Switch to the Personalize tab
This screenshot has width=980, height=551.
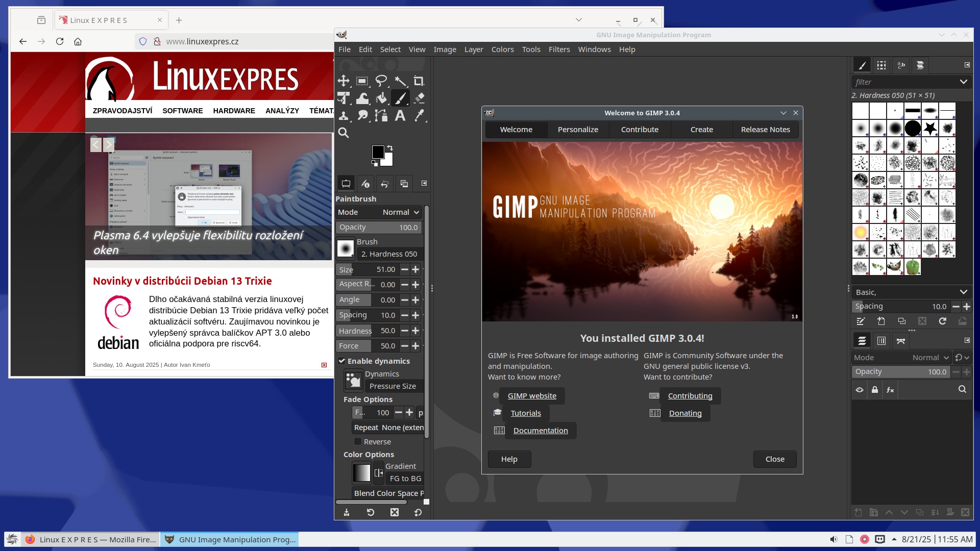[x=578, y=130]
